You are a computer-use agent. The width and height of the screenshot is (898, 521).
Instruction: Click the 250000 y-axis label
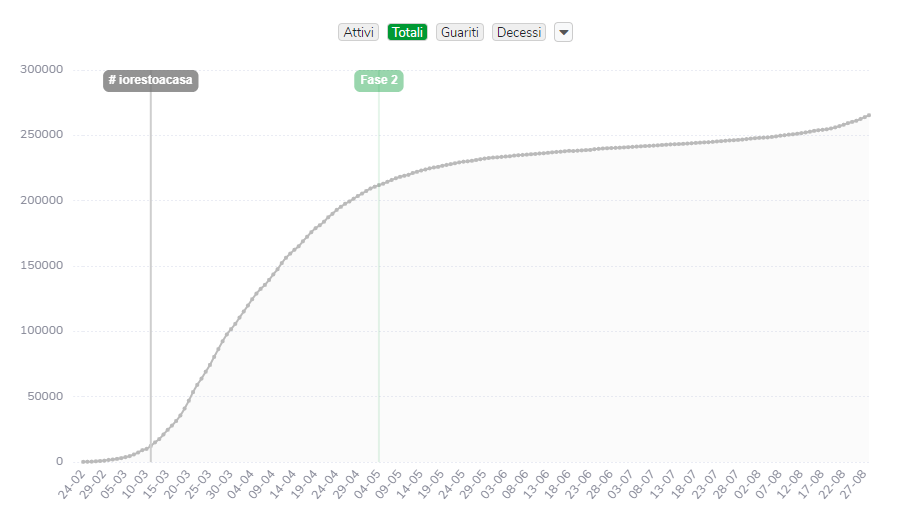point(43,135)
